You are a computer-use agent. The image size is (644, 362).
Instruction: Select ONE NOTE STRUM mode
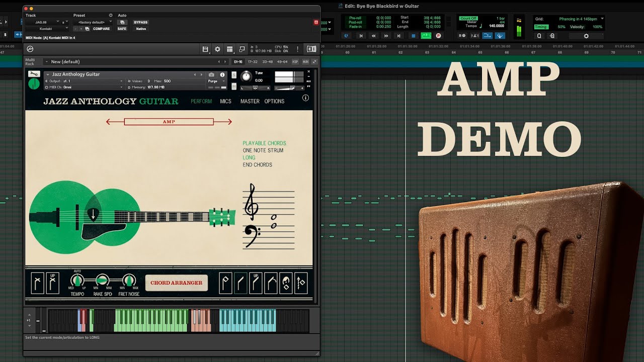pos(263,150)
